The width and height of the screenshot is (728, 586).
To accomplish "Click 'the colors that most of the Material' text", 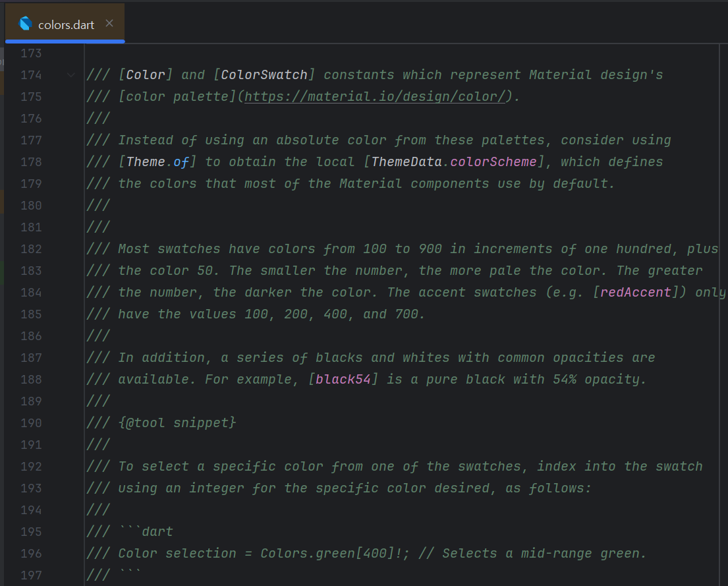I will (x=260, y=183).
